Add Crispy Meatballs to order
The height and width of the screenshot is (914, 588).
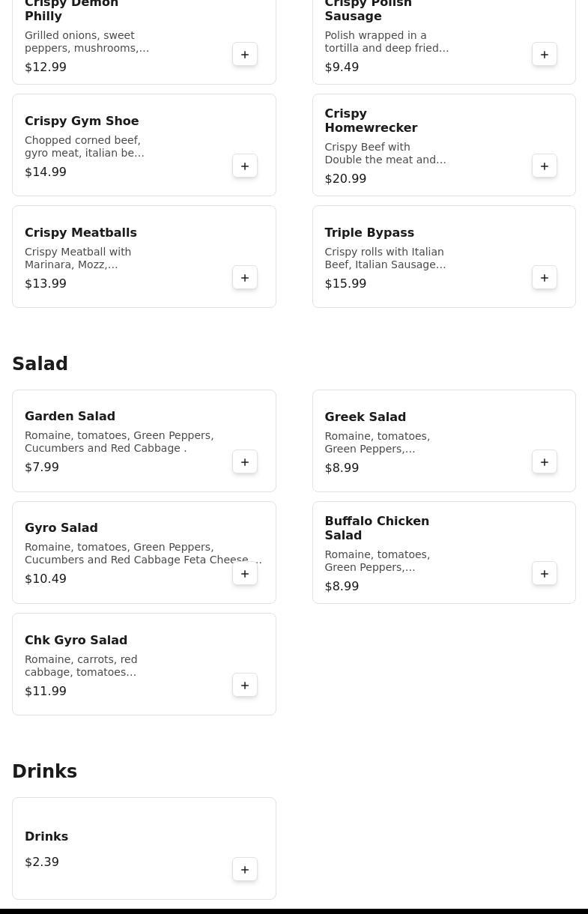click(x=245, y=278)
